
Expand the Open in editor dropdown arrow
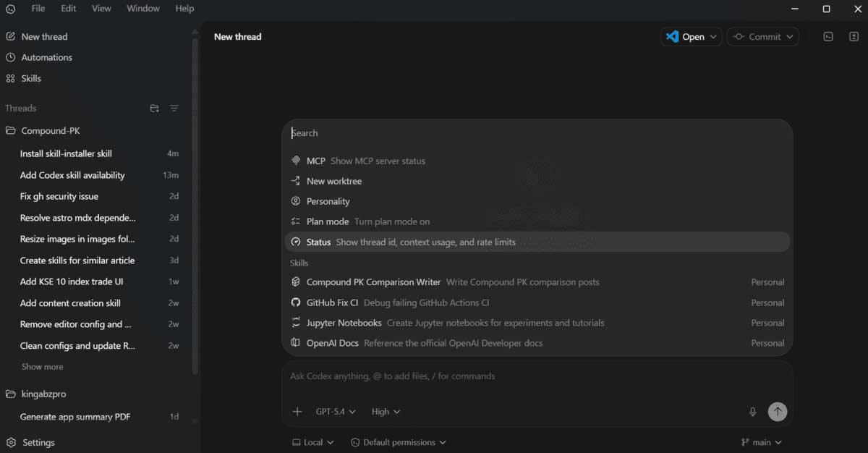[x=713, y=37]
